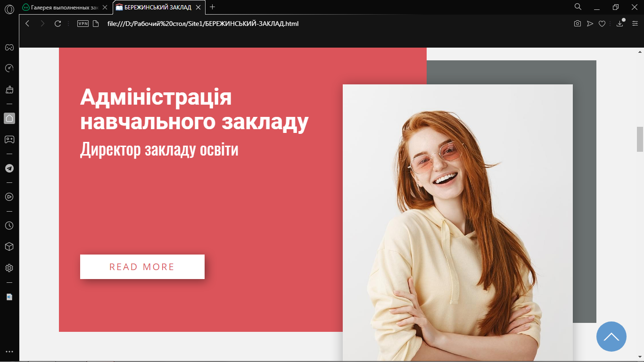644x362 pixels.
Task: Open a new tab with the plus button
Action: coord(213,7)
